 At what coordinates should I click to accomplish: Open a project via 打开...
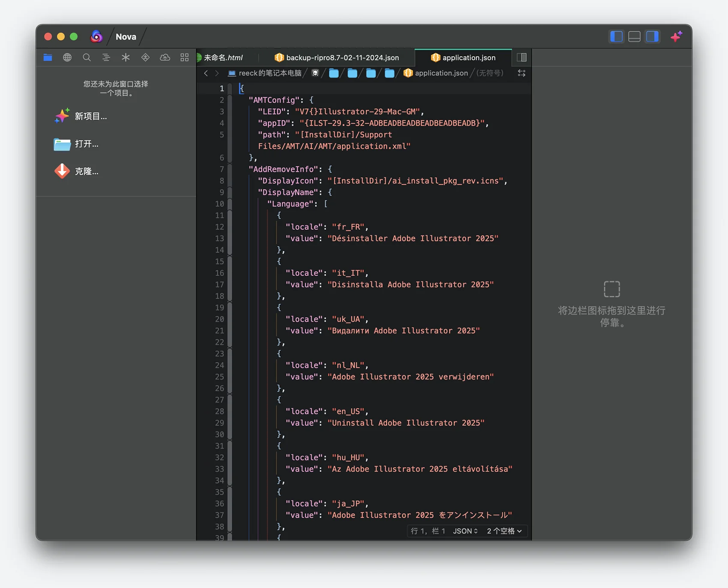click(x=76, y=144)
